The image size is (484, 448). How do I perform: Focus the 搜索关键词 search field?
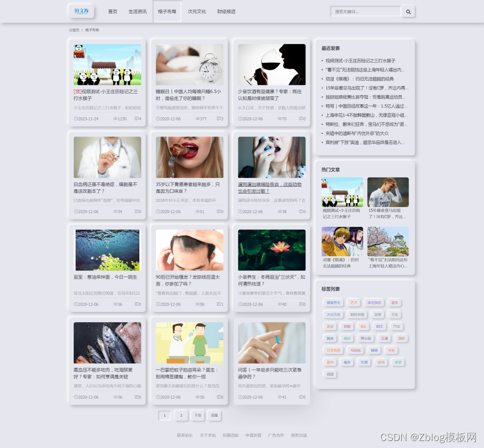(366, 12)
